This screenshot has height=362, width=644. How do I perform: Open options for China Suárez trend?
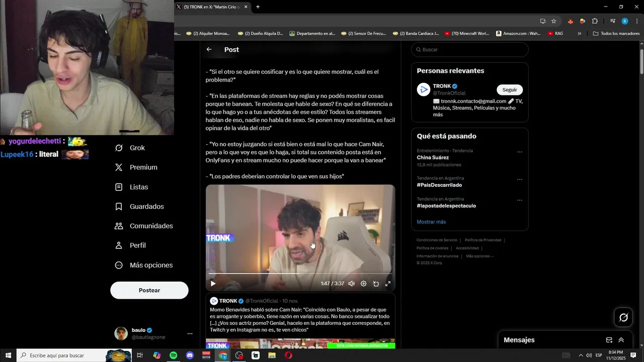pyautogui.click(x=519, y=152)
